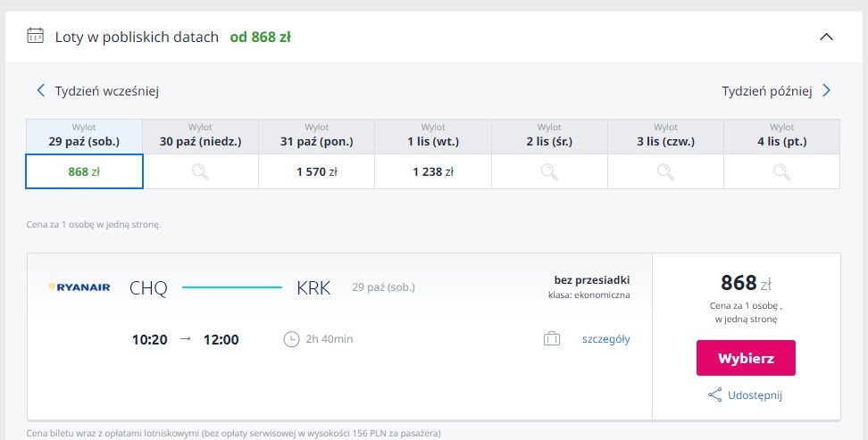Select the 29 paź (sob.) date tab
Viewport: 868px width, 440px height.
pyautogui.click(x=85, y=137)
